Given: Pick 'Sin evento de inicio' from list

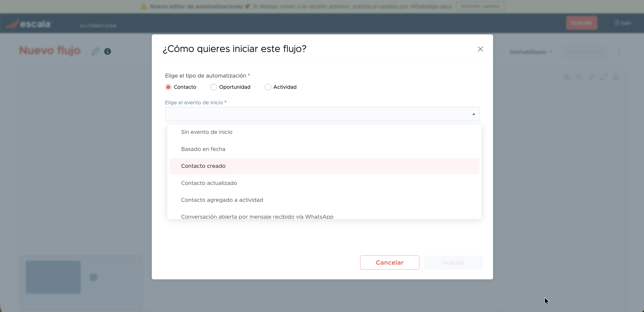Looking at the screenshot, I should point(206,132).
